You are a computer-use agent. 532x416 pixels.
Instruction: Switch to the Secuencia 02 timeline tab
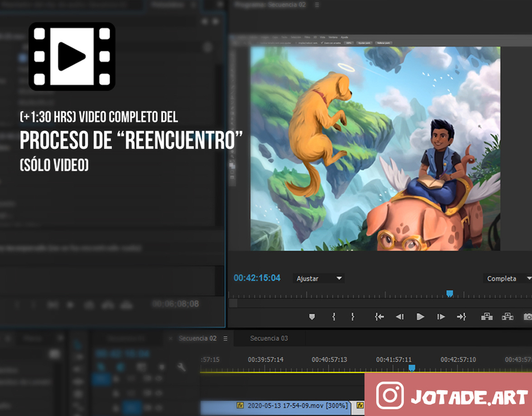(197, 338)
